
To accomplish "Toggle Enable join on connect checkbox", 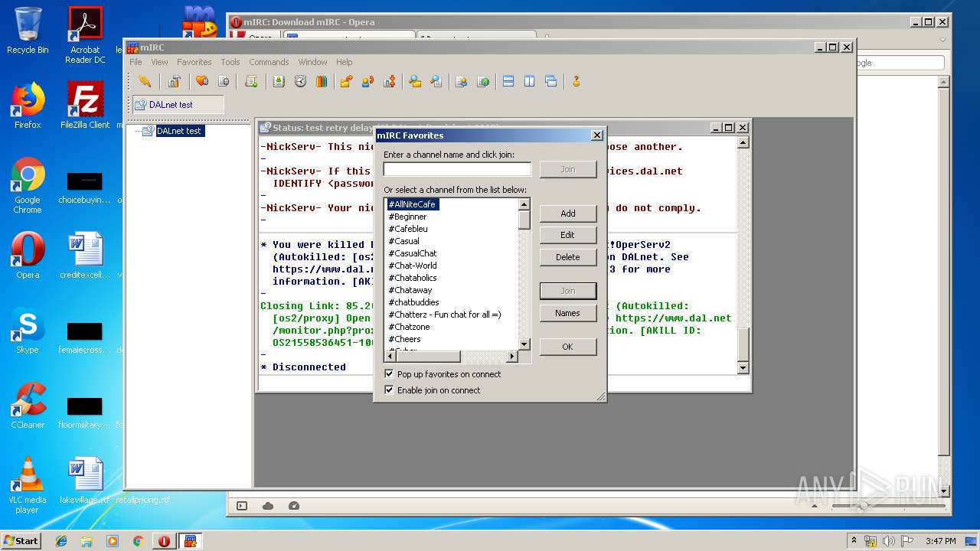I will pos(389,390).
